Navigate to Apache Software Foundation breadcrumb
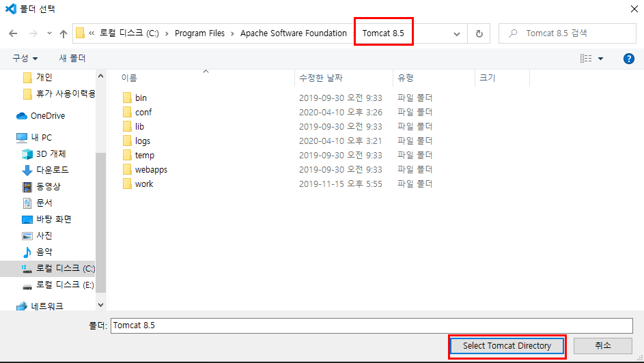The height and width of the screenshot is (363, 644). (x=293, y=33)
